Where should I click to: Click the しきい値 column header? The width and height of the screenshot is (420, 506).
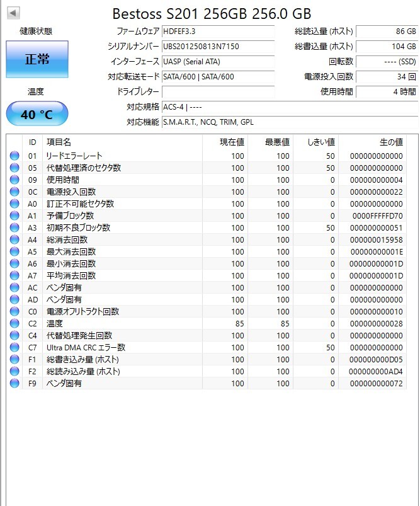coord(316,142)
